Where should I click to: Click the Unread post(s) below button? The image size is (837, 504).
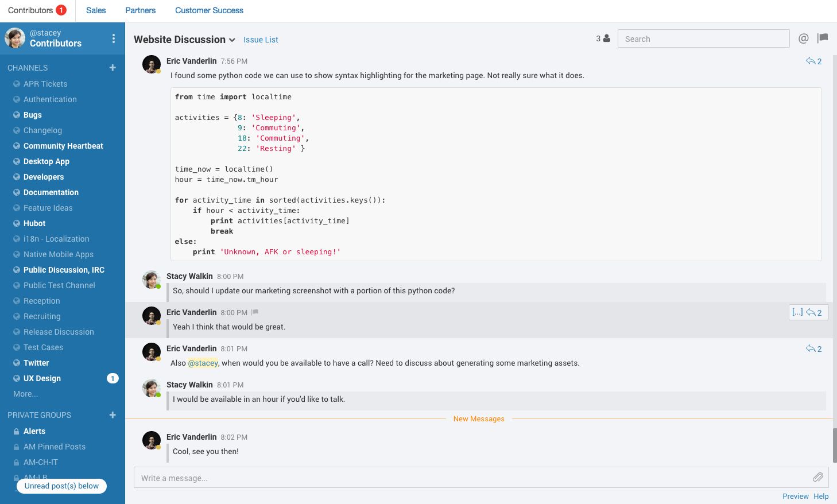61,486
